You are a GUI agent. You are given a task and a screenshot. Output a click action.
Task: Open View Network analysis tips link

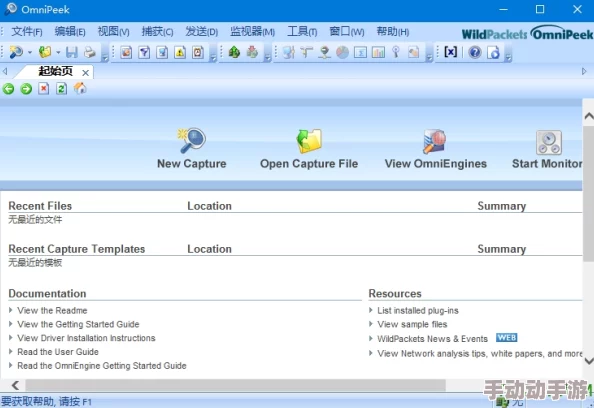click(x=480, y=353)
